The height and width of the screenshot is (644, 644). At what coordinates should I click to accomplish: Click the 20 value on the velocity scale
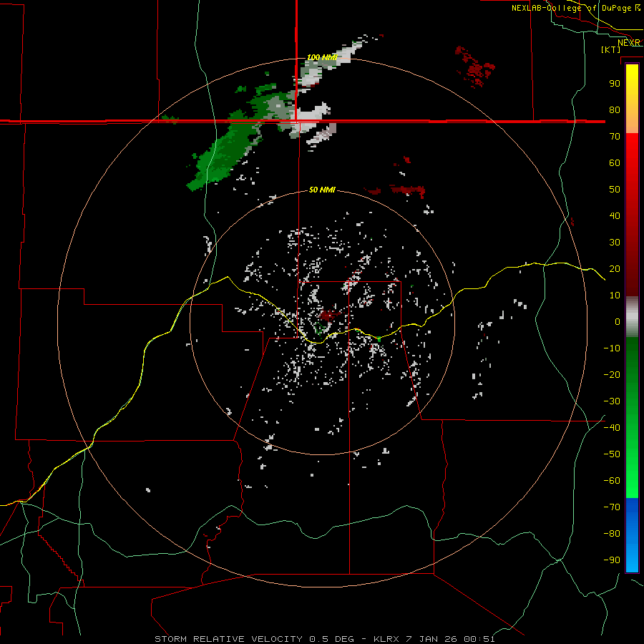pos(615,268)
